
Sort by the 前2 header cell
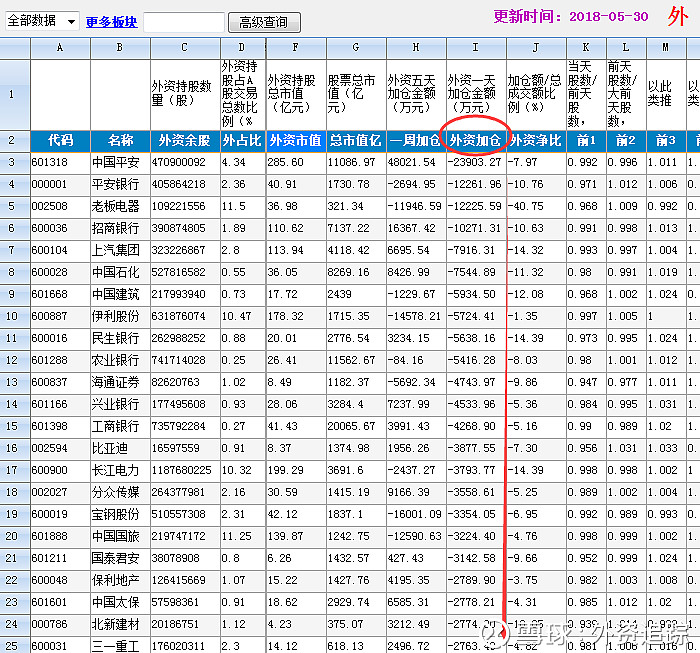(626, 141)
